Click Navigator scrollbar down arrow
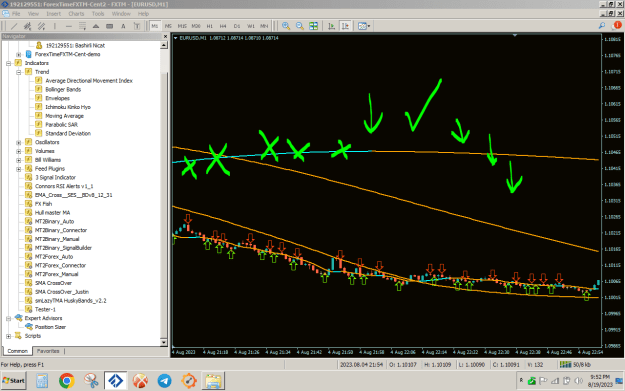Viewport: 625px width, 391px height. coord(164,342)
